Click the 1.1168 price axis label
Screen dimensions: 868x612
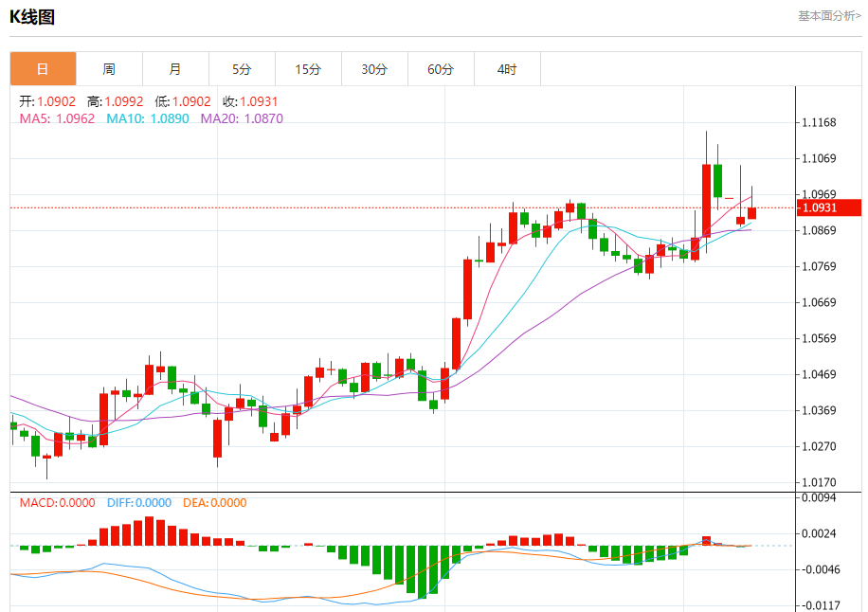(820, 123)
